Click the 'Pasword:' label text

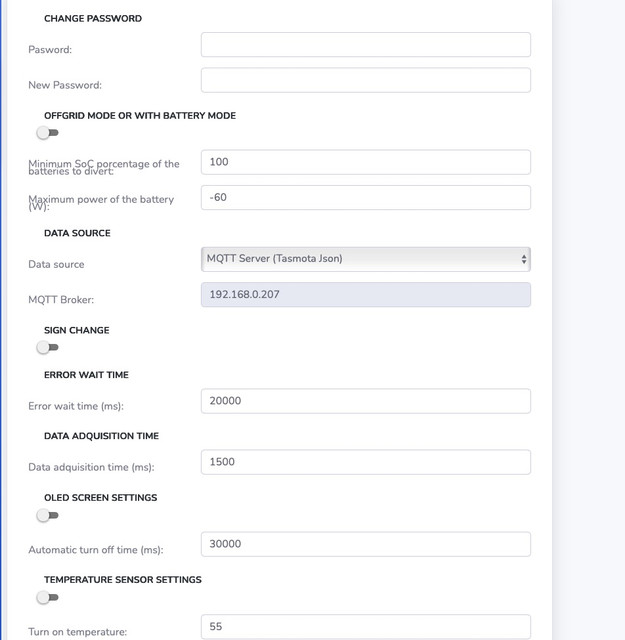click(50, 50)
